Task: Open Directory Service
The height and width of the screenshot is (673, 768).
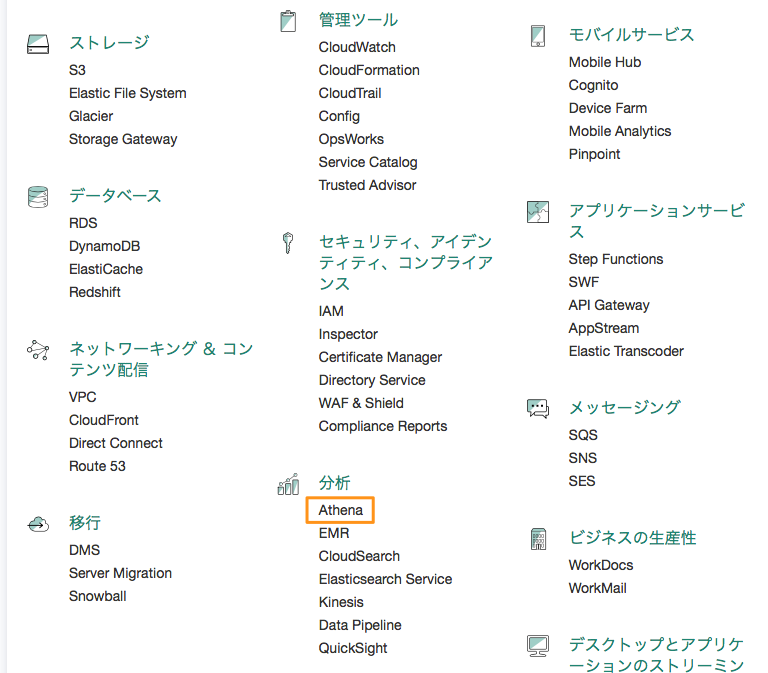Action: pyautogui.click(x=372, y=380)
